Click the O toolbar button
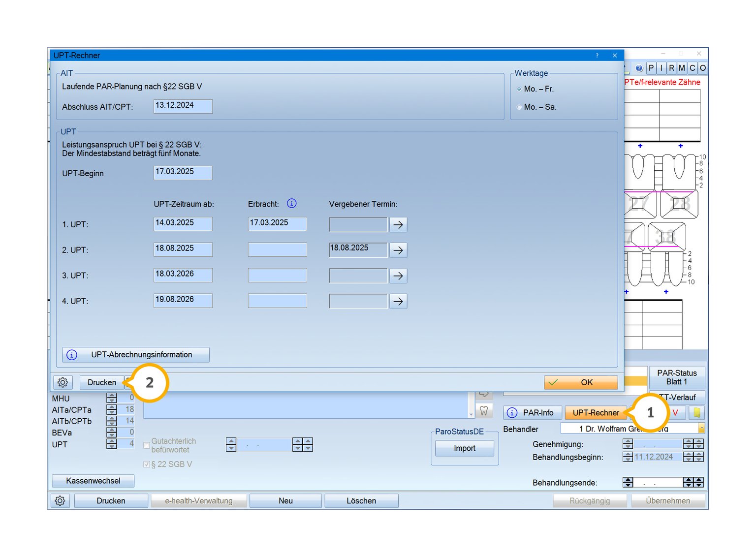756x557 pixels. pyautogui.click(x=703, y=68)
